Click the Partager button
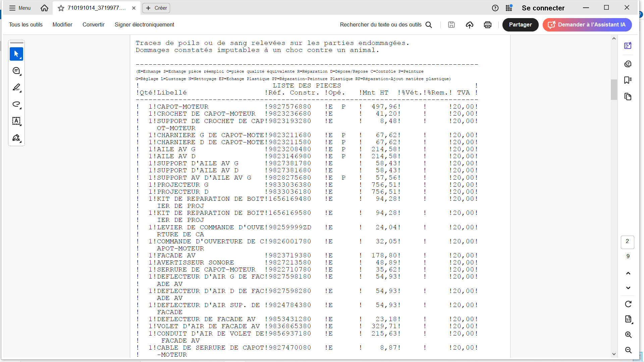The width and height of the screenshot is (644, 362). (x=520, y=25)
